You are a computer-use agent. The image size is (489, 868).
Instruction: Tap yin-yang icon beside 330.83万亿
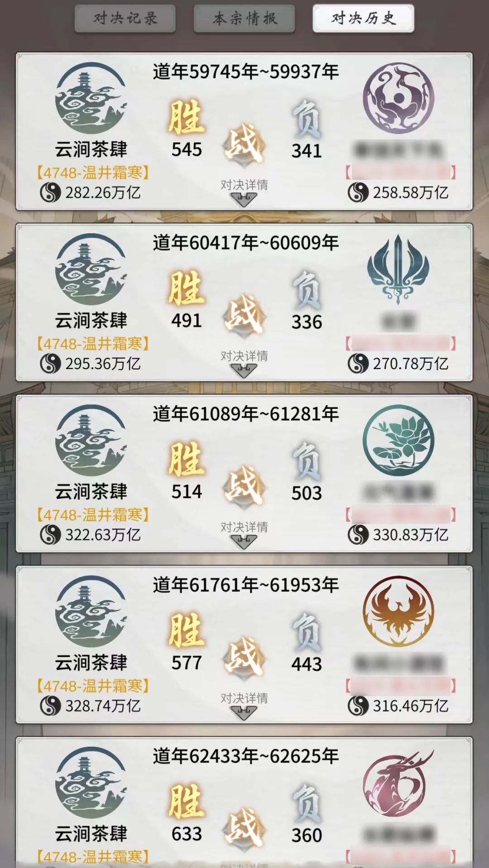click(358, 535)
